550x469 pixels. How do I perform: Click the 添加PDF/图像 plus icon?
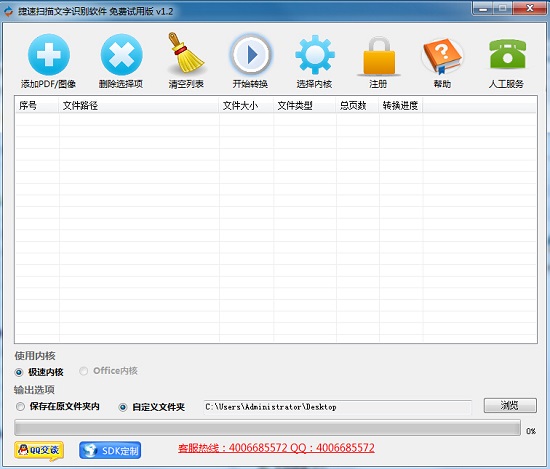point(49,55)
